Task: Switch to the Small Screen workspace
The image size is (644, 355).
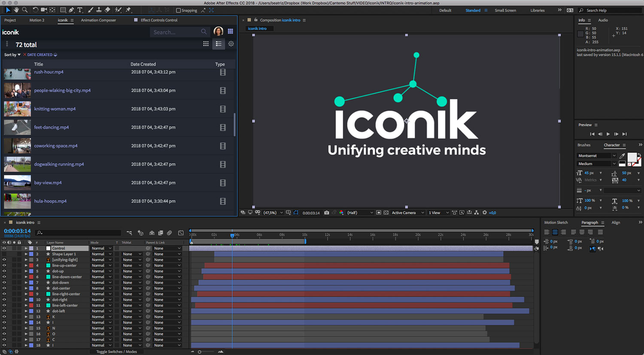Action: click(505, 10)
